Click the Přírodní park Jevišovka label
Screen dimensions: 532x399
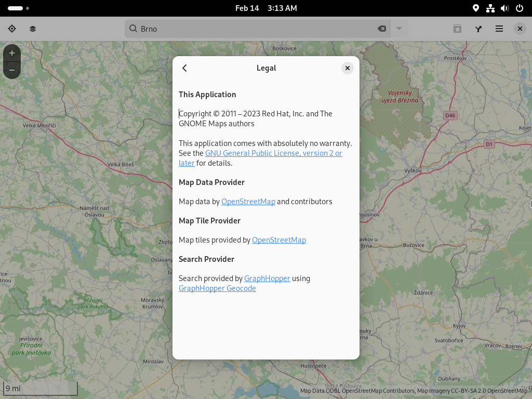(x=31, y=349)
